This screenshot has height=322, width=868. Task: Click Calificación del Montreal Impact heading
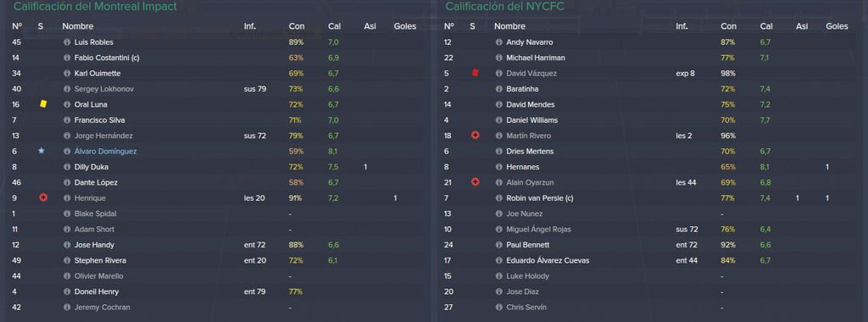pos(95,7)
